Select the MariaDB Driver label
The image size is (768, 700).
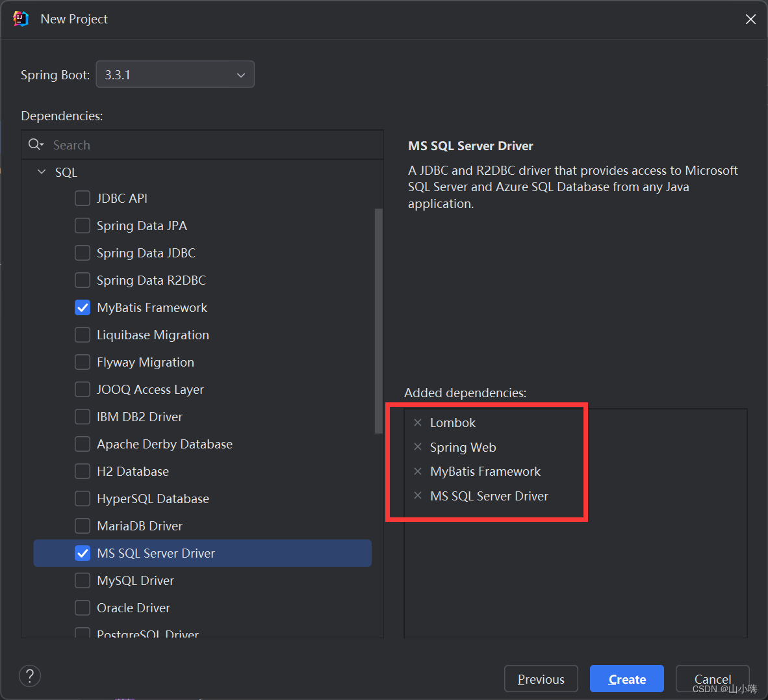140,526
